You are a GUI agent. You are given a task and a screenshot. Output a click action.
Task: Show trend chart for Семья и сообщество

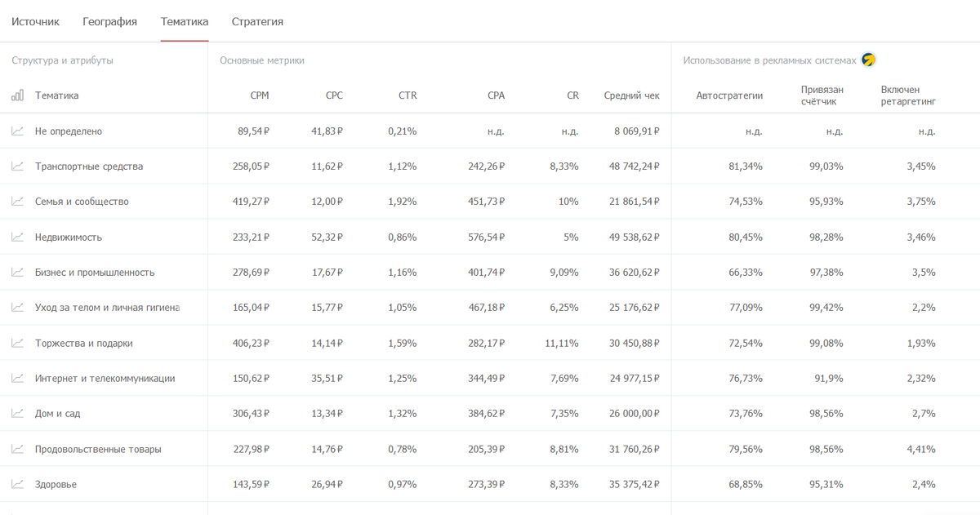tap(17, 202)
